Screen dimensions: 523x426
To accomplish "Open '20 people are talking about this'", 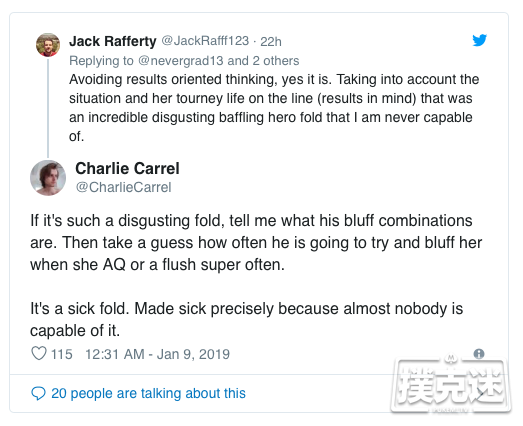I will pyautogui.click(x=148, y=393).
